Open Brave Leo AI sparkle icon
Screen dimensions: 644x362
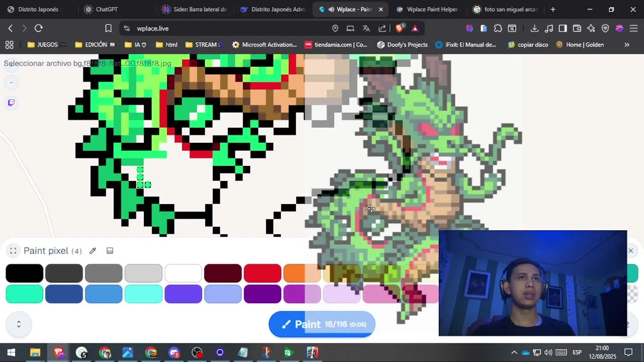point(591,29)
